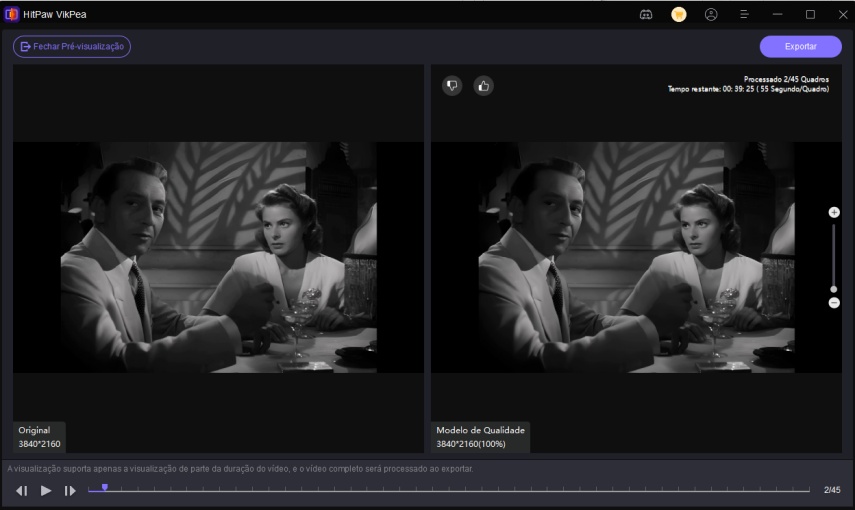Click the Exportar button

[x=800, y=46]
